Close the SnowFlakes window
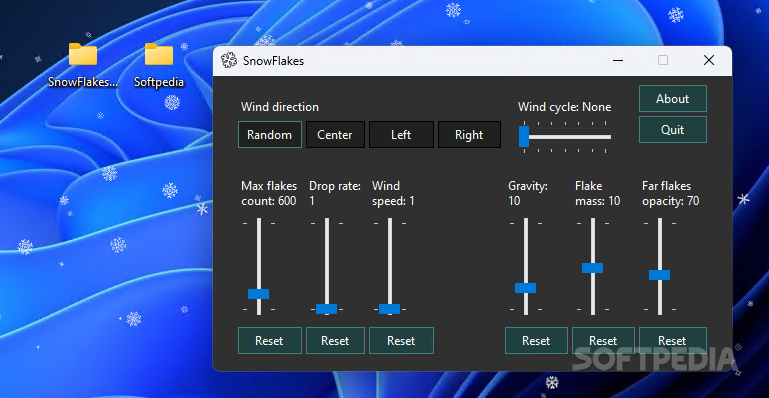Viewport: 769px width, 398px height. pos(709,60)
